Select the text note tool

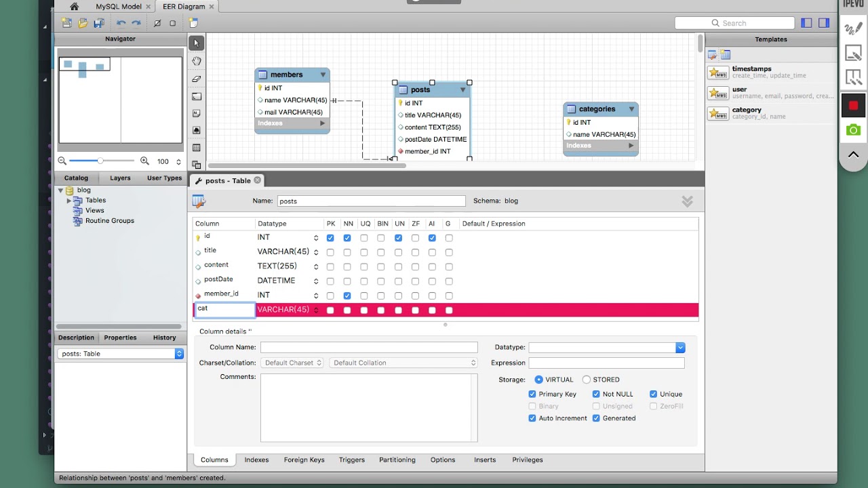click(197, 113)
